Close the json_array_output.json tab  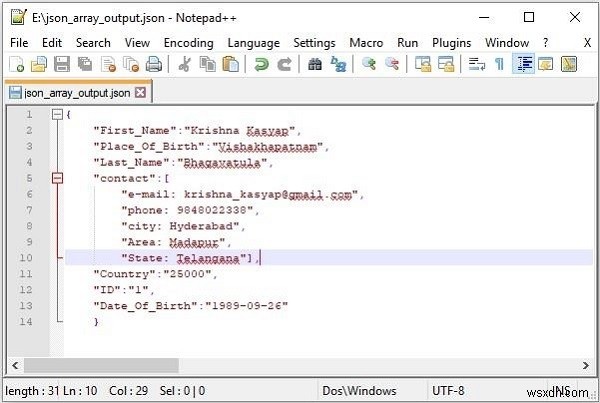(x=141, y=93)
